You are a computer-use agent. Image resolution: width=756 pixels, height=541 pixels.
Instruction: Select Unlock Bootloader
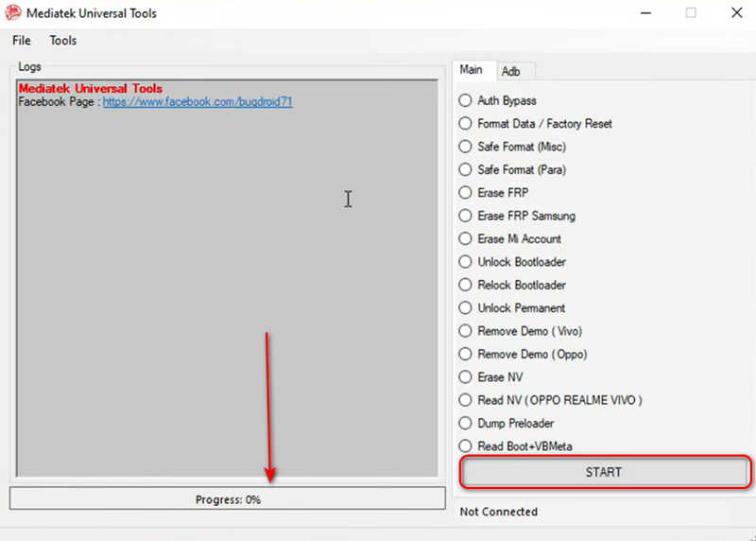point(512,262)
